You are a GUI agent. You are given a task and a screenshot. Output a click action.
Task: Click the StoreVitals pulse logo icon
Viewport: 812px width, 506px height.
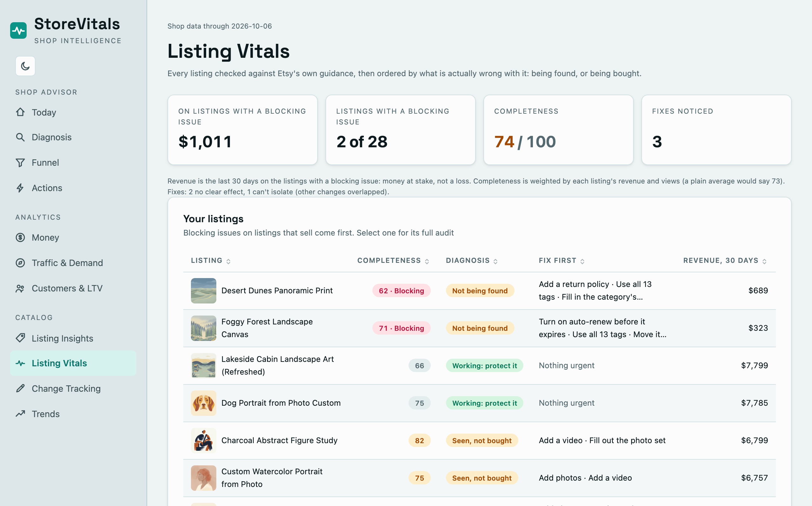[x=18, y=30]
